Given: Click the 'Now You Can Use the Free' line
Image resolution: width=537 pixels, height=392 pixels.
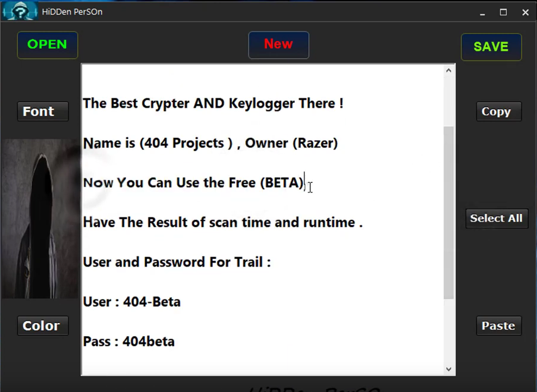Looking at the screenshot, I should click(x=193, y=183).
